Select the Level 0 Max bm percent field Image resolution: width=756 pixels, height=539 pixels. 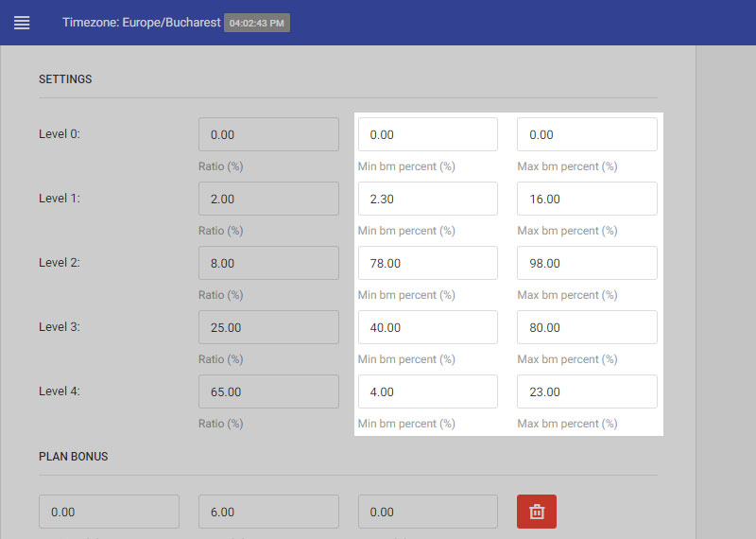pos(587,134)
